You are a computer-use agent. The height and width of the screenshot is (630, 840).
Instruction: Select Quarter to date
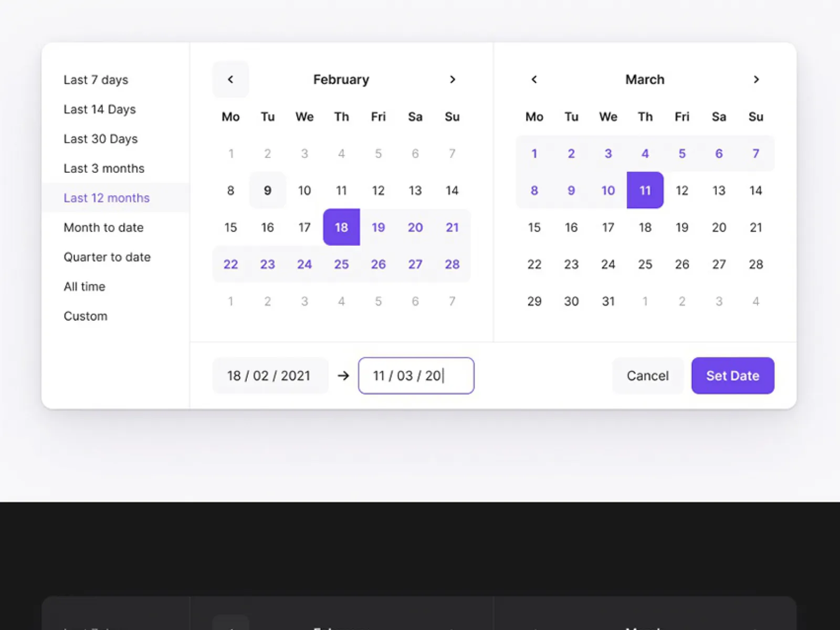[x=107, y=257]
